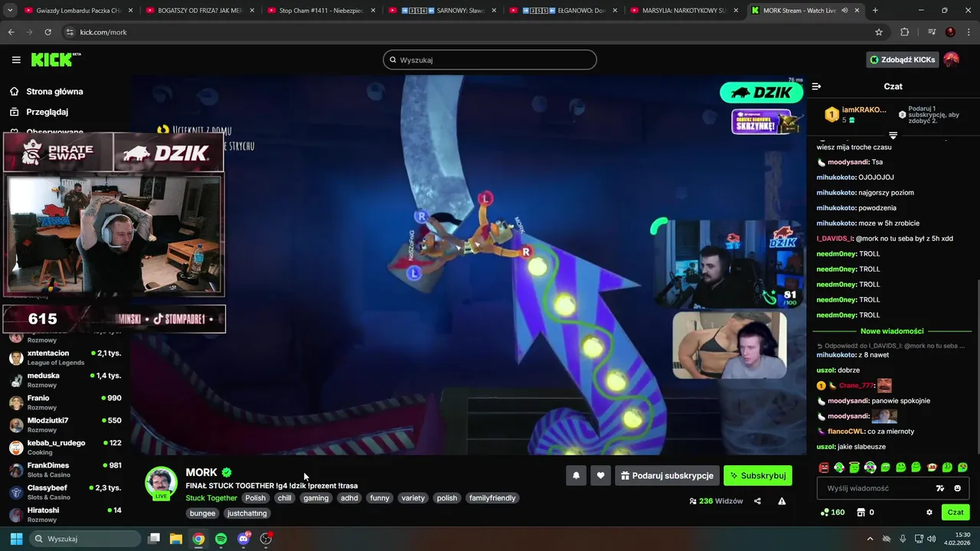Open Franio channel in sidebar
The width and height of the screenshot is (980, 551).
pos(65,403)
